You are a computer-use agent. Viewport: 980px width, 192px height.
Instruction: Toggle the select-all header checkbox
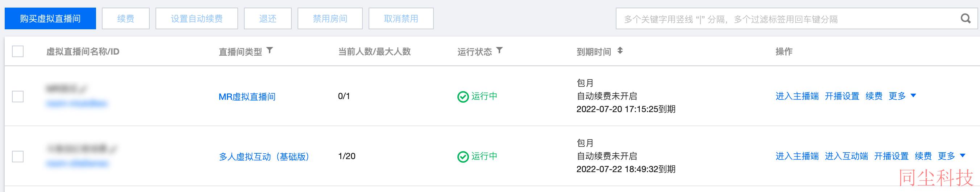point(18,51)
